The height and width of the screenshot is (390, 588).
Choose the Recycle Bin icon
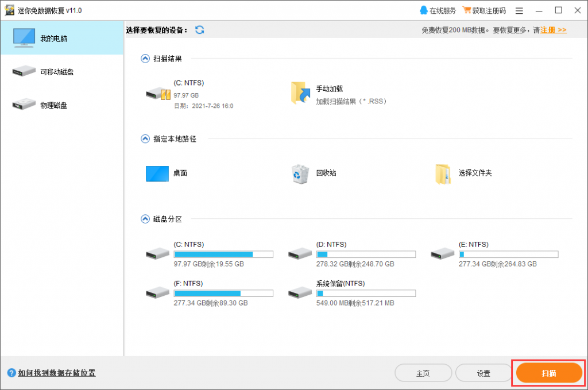[300, 173]
